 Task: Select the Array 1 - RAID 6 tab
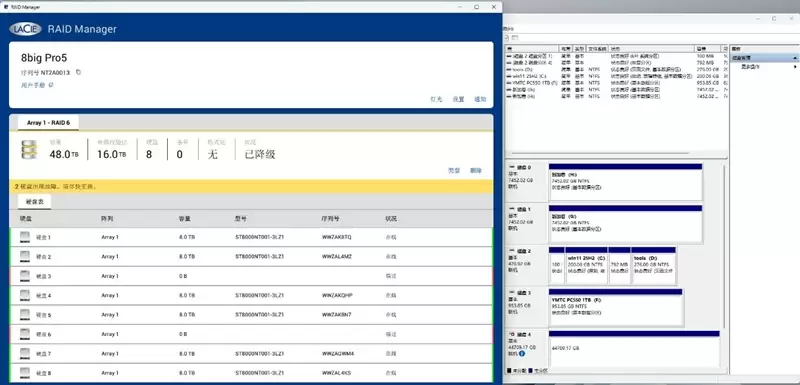click(48, 123)
